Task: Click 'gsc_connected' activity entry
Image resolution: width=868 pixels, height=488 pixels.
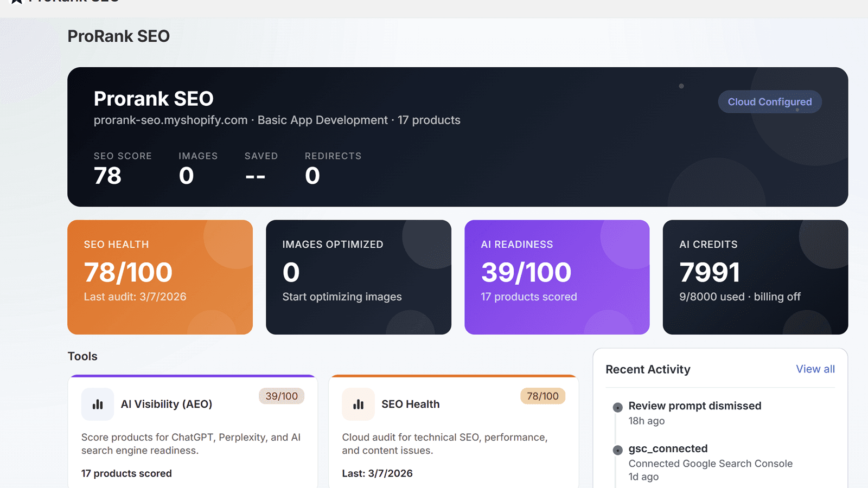Action: pos(668,448)
